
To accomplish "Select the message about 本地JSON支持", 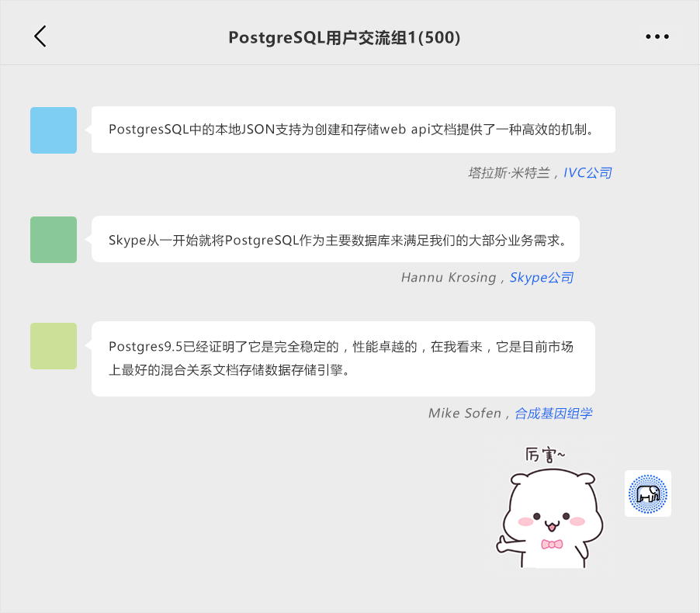I will coord(354,130).
